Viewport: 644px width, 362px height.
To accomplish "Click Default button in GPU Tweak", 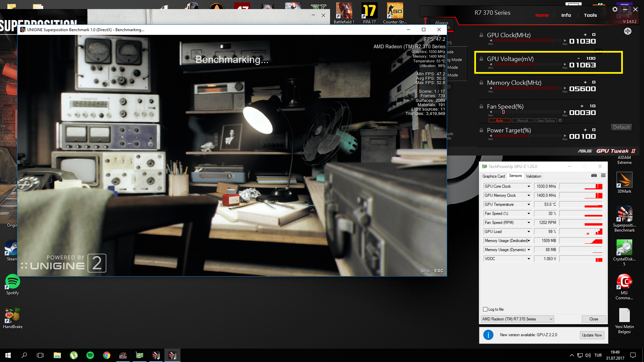I will point(621,127).
